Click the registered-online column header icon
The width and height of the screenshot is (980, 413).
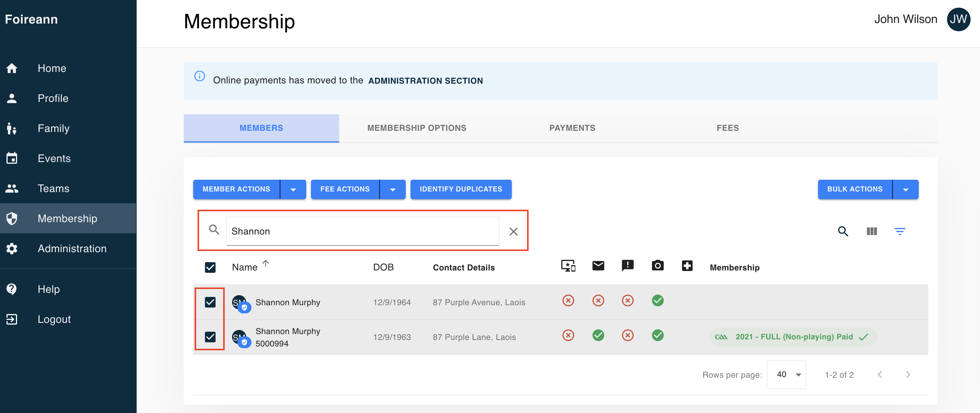(x=568, y=265)
